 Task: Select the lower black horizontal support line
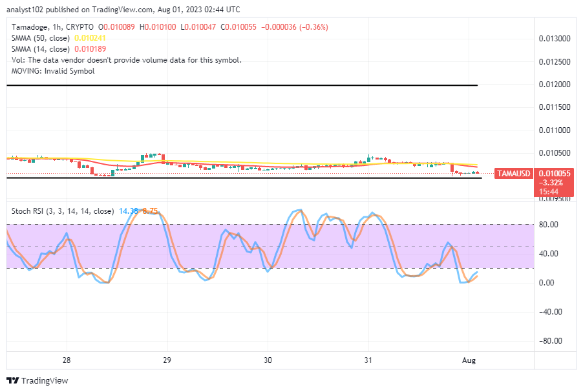click(x=244, y=178)
